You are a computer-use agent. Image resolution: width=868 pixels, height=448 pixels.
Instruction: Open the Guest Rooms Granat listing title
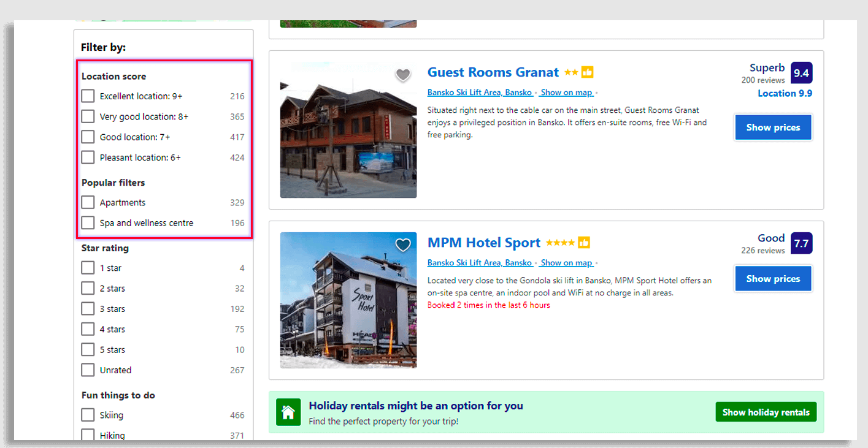pos(493,72)
